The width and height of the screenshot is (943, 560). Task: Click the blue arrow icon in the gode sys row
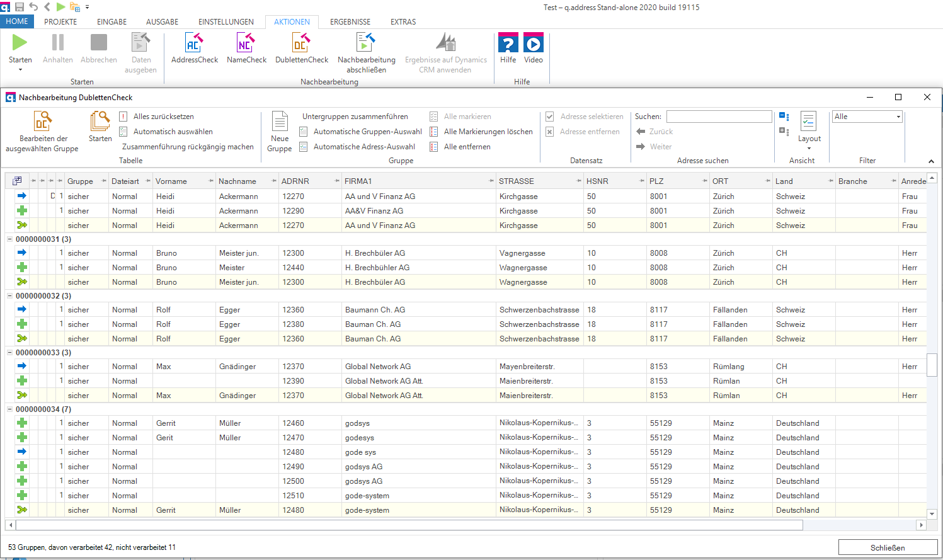(x=22, y=452)
